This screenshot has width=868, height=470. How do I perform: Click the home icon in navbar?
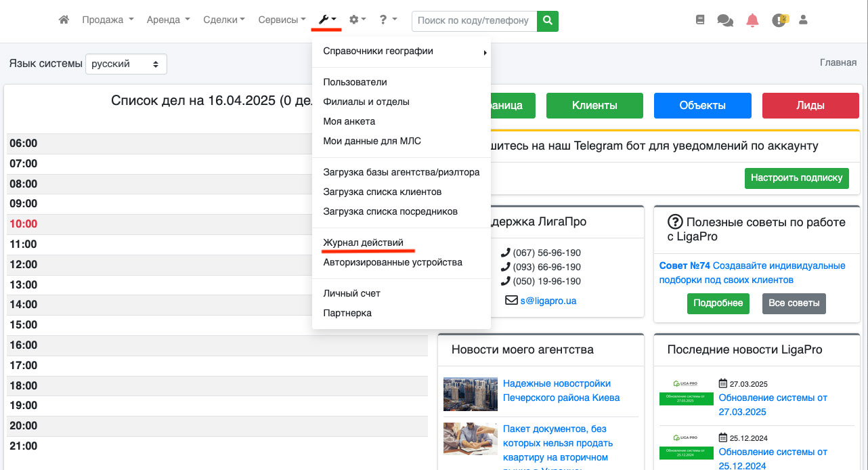(x=64, y=20)
